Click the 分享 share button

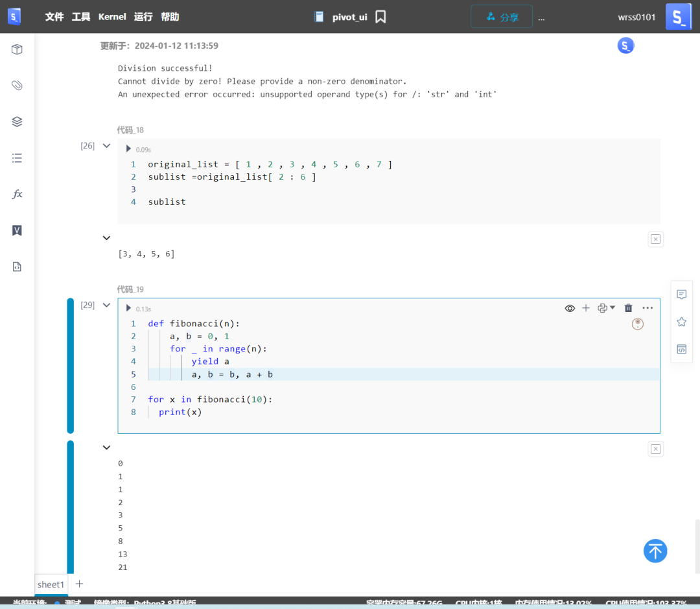click(502, 17)
